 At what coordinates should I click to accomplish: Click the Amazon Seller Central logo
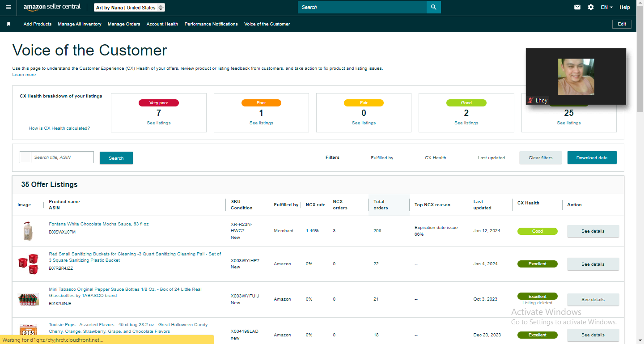tap(52, 8)
